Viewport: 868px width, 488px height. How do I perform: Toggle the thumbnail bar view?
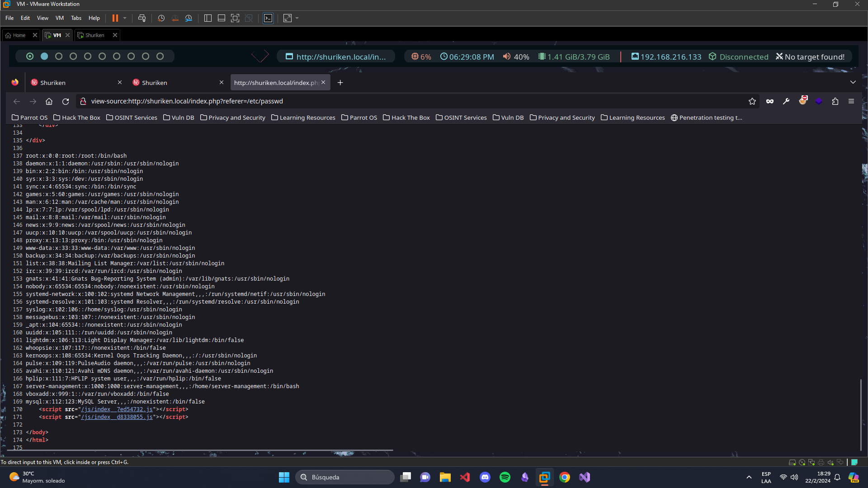[x=222, y=18]
